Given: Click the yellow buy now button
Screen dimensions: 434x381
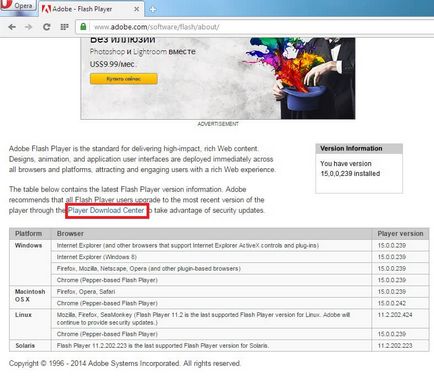Looking at the screenshot, I should [124, 79].
